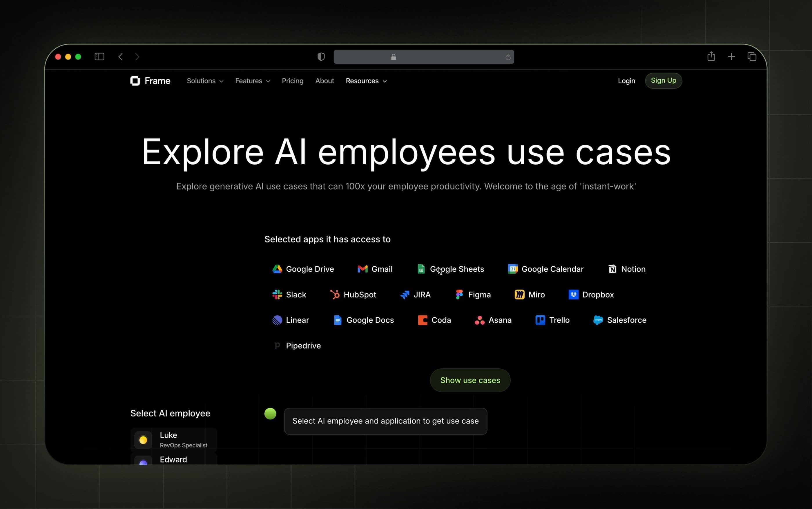Click the Frame brand name
Viewport: 812px width, 509px height.
[157, 81]
